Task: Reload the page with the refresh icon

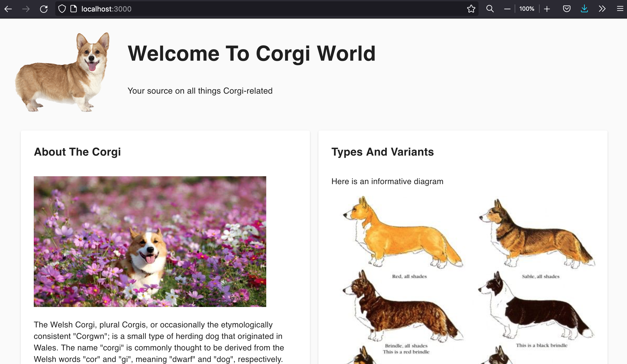Action: pos(44,9)
